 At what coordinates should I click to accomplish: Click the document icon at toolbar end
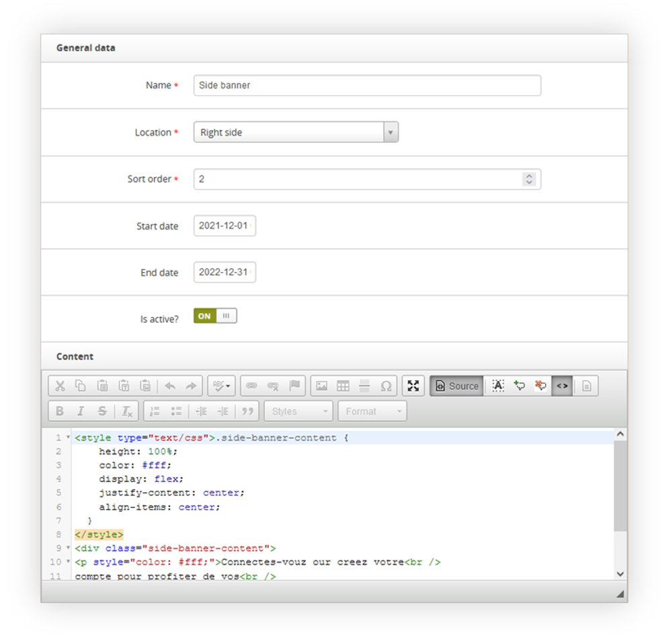point(587,386)
